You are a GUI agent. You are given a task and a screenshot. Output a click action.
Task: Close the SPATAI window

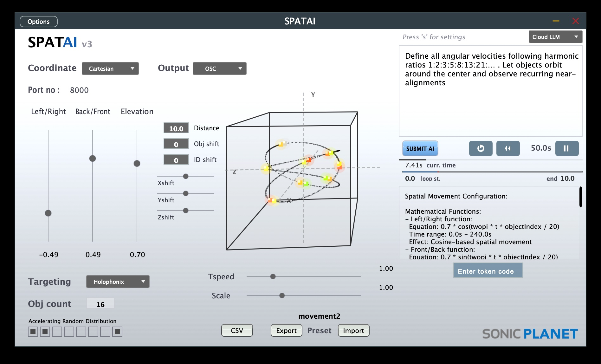tap(576, 21)
